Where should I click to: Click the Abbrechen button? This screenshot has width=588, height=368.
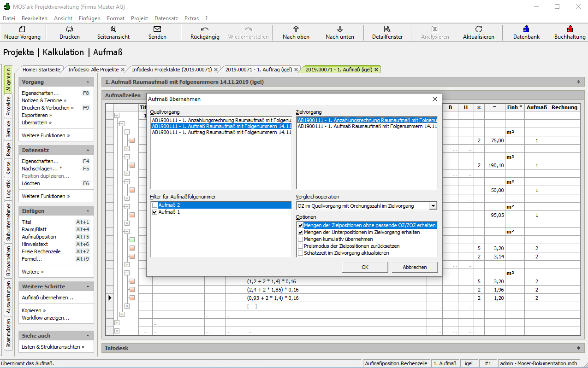click(415, 267)
